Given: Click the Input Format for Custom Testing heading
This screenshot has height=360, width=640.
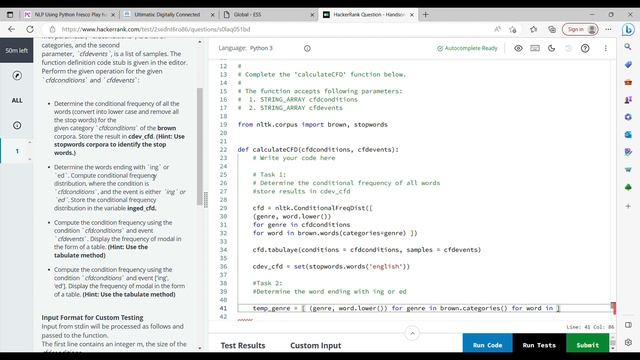Looking at the screenshot, I should 92,317.
